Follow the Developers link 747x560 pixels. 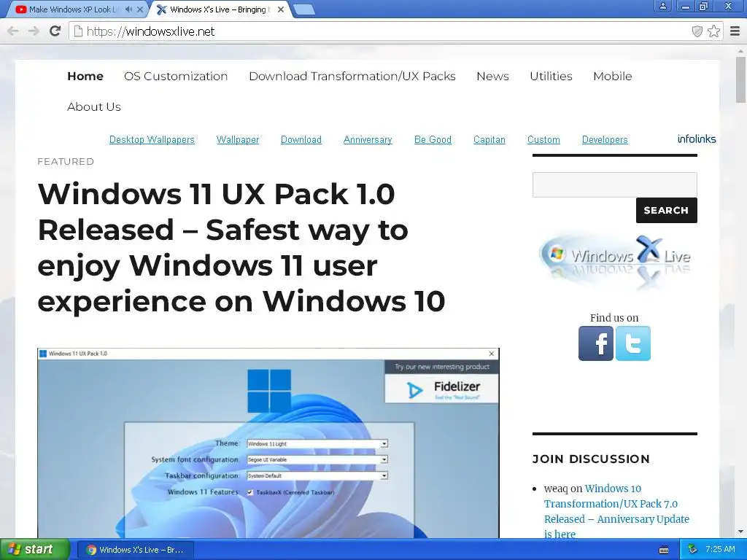pos(605,139)
